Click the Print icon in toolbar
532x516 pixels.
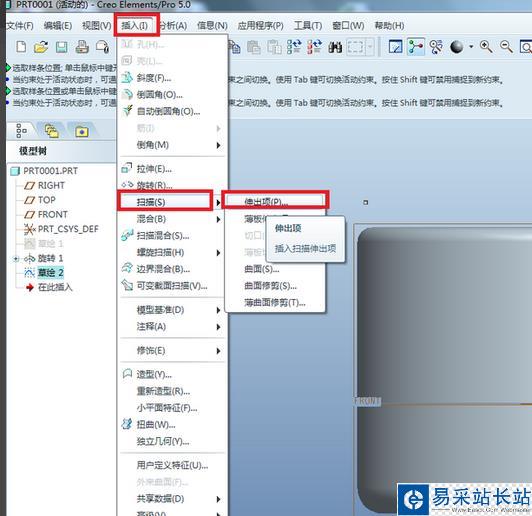(x=82, y=47)
